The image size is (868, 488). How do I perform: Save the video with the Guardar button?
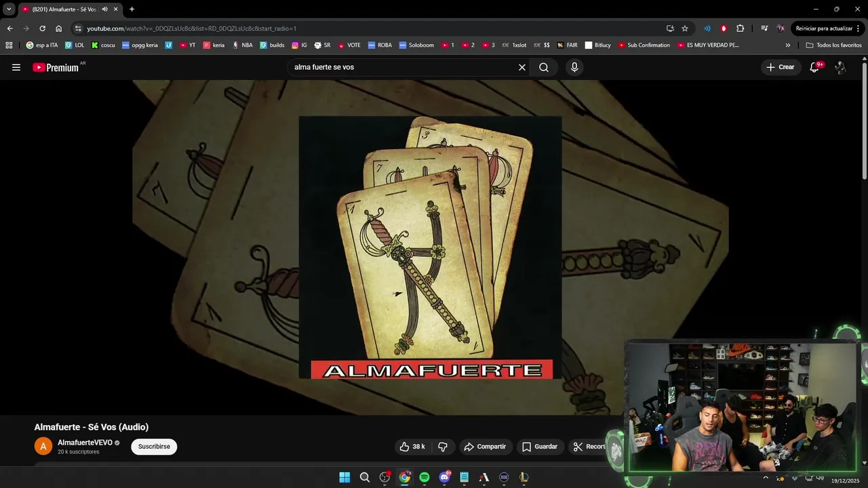(540, 447)
